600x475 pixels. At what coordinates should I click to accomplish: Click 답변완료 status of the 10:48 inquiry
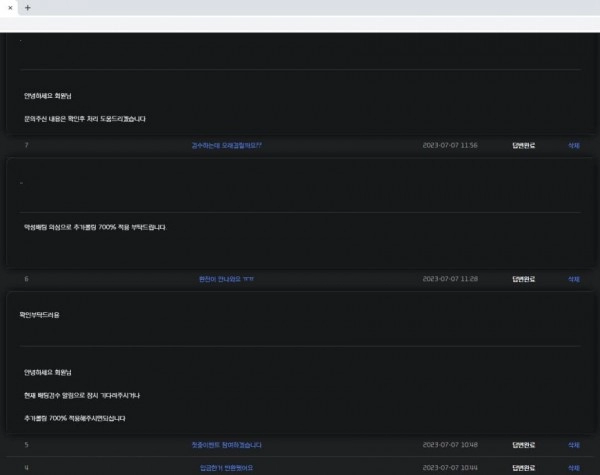click(x=523, y=445)
